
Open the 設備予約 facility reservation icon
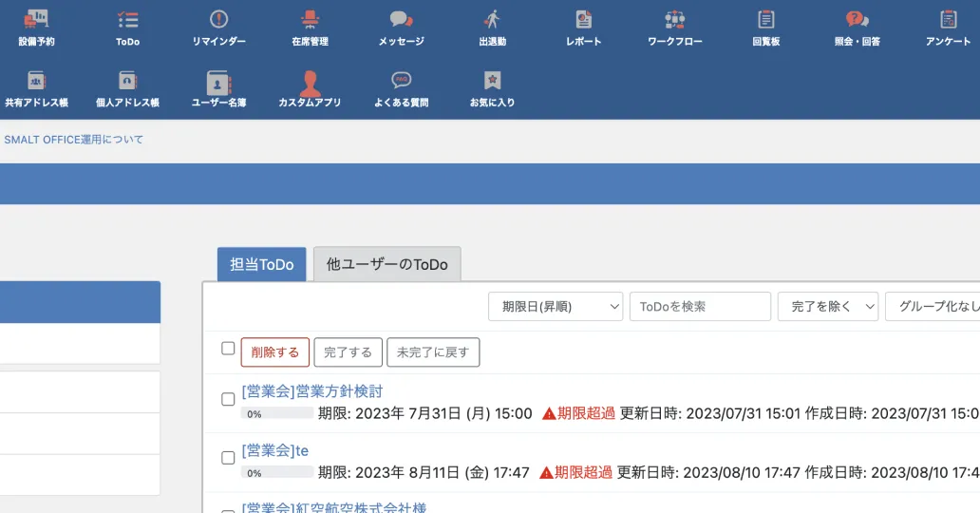[x=36, y=27]
